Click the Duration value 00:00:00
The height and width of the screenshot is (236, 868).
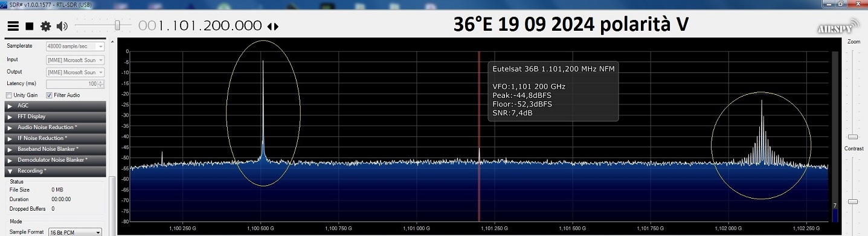pos(61,199)
